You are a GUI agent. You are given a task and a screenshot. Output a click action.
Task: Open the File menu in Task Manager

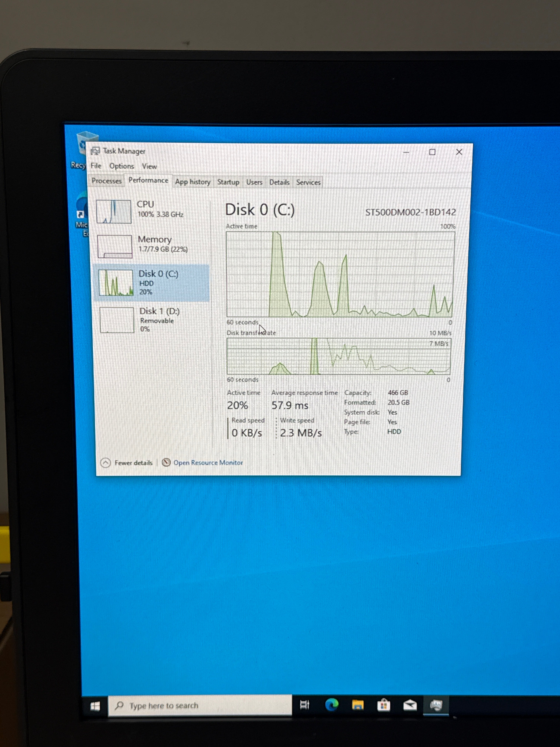[96, 166]
